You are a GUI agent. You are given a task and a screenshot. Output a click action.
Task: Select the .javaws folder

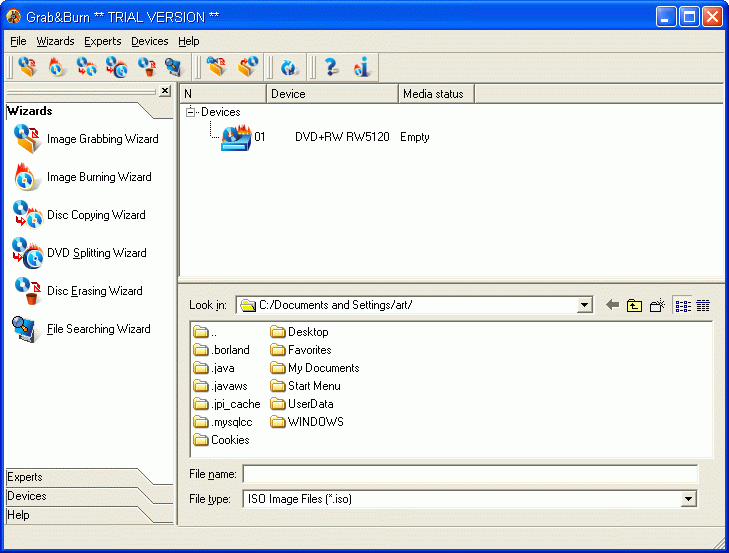220,386
